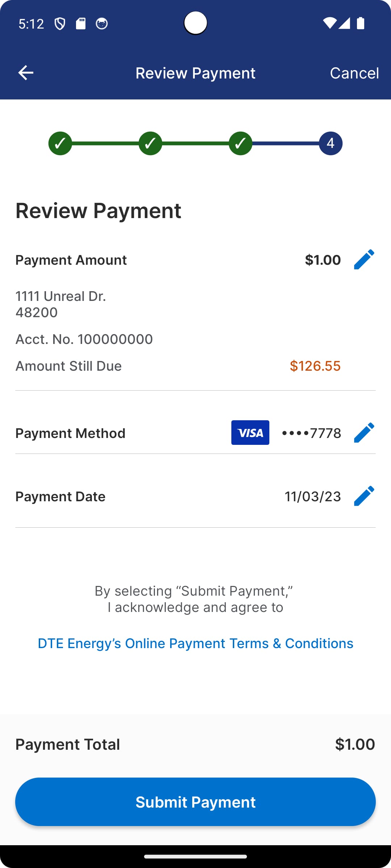Tap the battery icon in status bar
Image resolution: width=391 pixels, height=868 pixels.
[361, 23]
